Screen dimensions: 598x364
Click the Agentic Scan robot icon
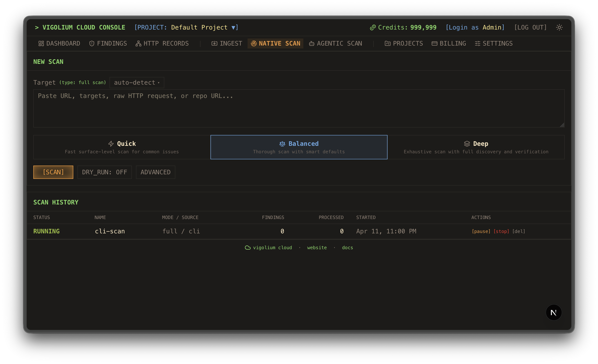click(312, 43)
